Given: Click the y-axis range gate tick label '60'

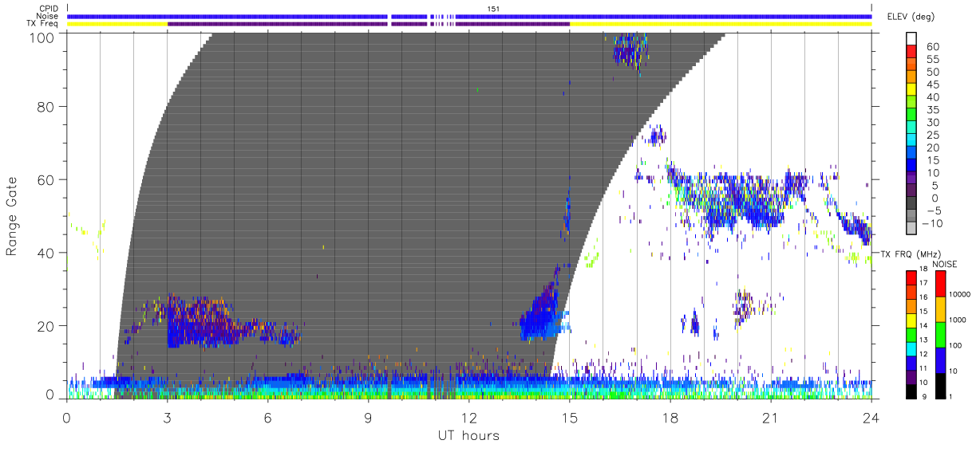Looking at the screenshot, I should click(x=46, y=179).
